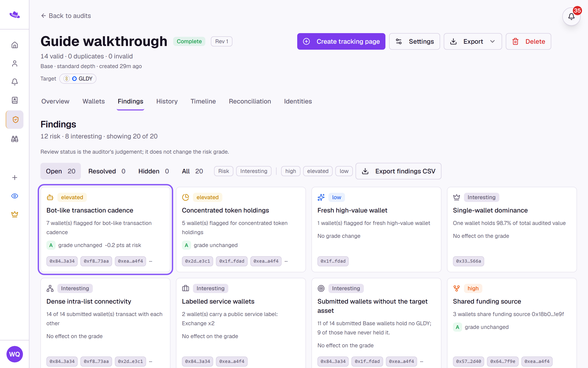The height and width of the screenshot is (368, 588).
Task: Click Create tracking page button
Action: 341,41
